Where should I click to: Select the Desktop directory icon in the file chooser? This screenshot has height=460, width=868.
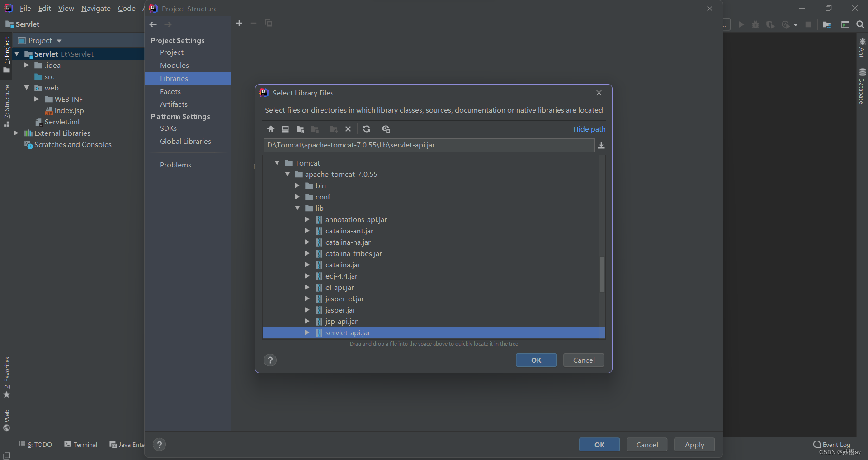click(285, 129)
